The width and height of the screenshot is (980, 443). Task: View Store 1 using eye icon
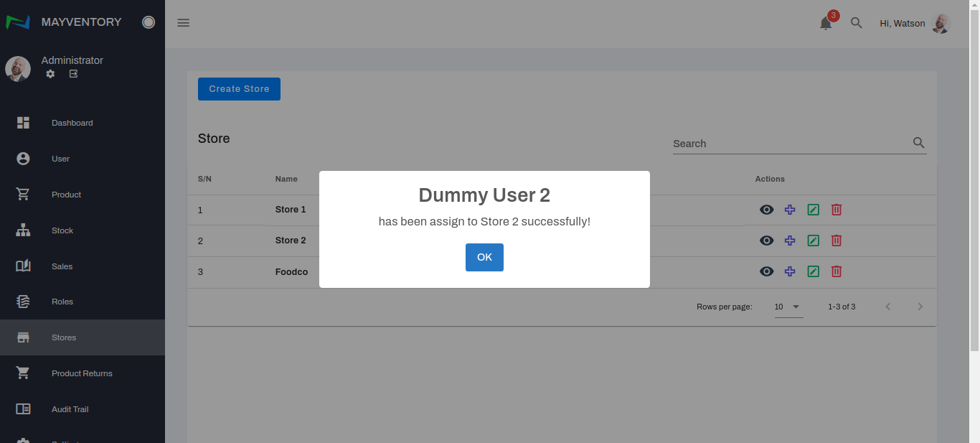766,210
